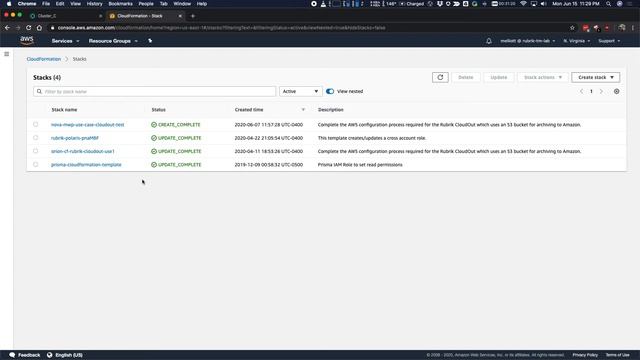Click the Privacy Policy link
640x360 pixels.
coord(585,355)
